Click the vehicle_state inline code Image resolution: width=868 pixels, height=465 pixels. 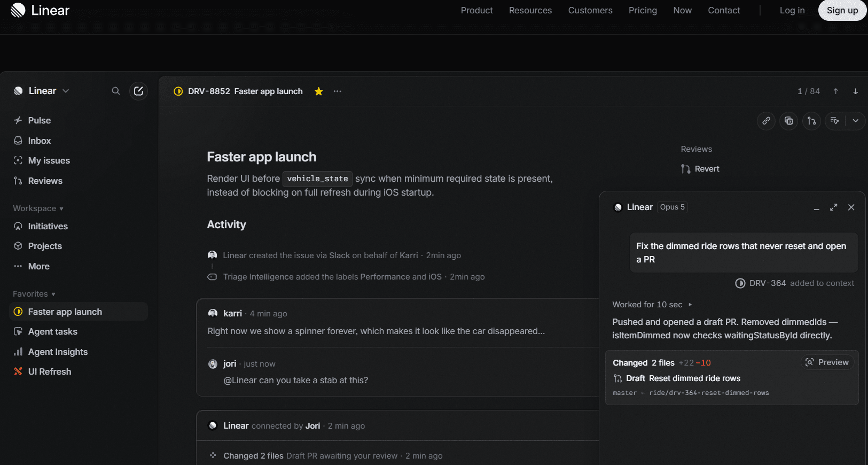pyautogui.click(x=317, y=179)
